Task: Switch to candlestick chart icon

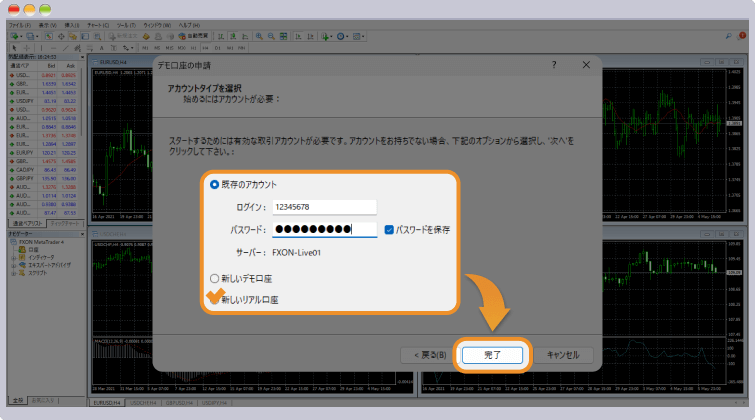Action: [233, 36]
